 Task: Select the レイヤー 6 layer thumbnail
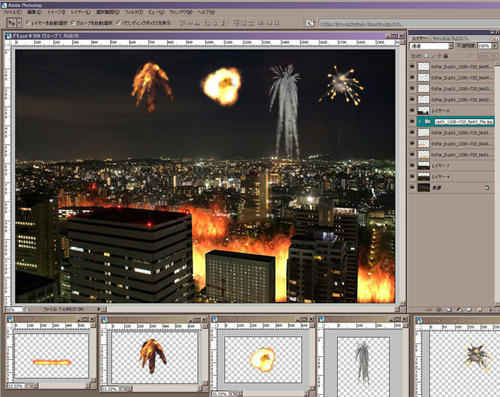tap(424, 111)
